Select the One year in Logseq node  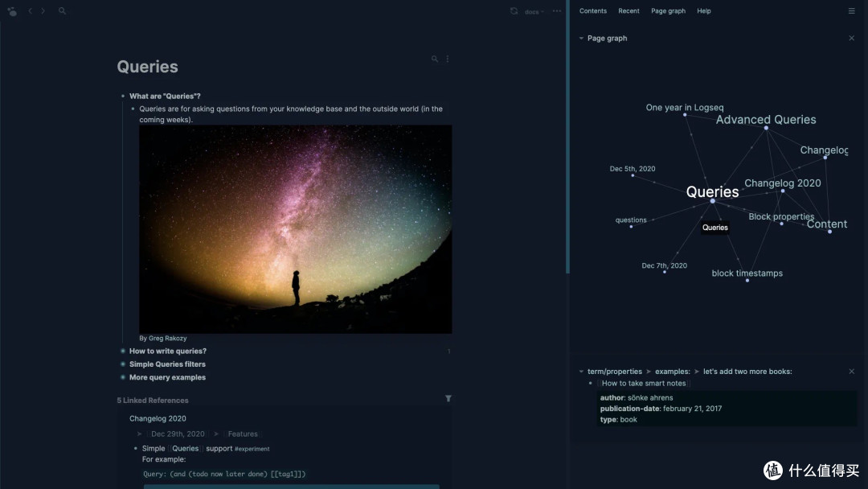pyautogui.click(x=685, y=115)
